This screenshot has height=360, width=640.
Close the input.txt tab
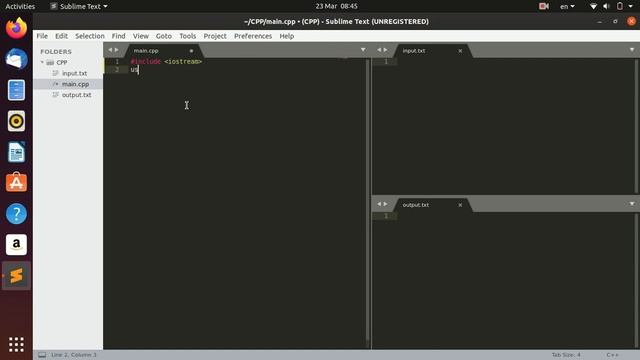460,51
